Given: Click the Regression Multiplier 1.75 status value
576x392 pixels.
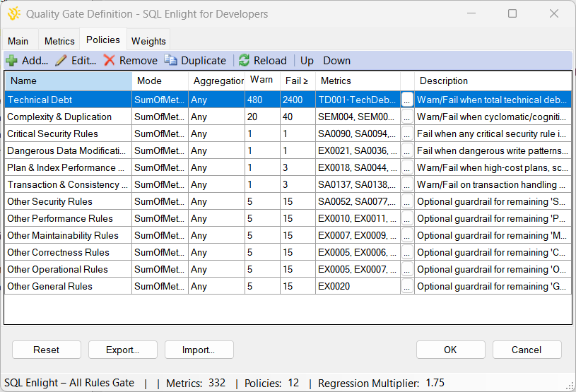Looking at the screenshot, I should click(x=435, y=383).
